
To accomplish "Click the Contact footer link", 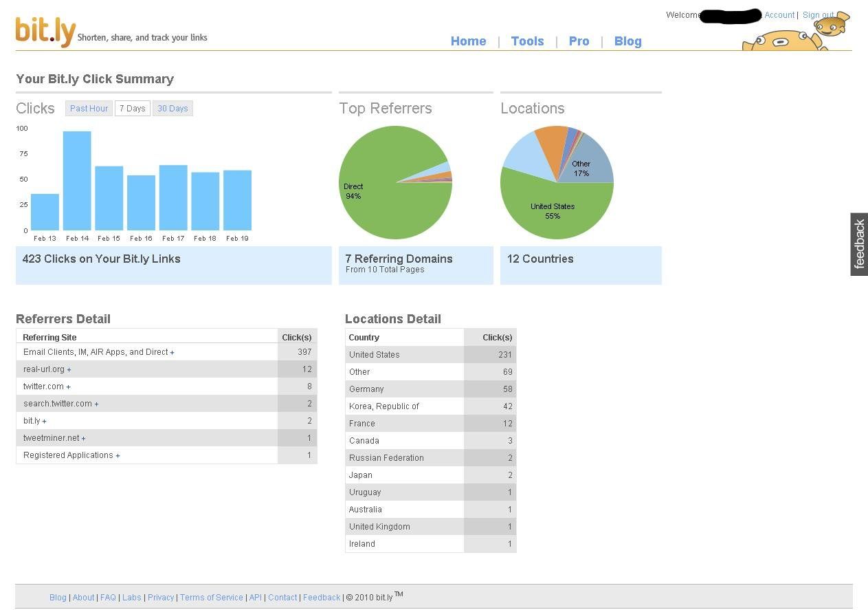I will [x=282, y=598].
